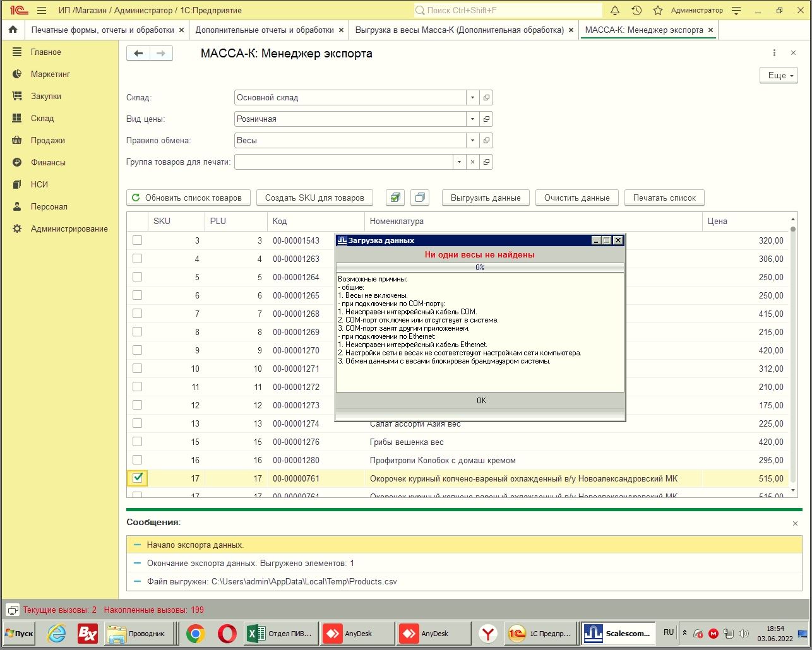Expand the Вид цены dropdown

(473, 119)
